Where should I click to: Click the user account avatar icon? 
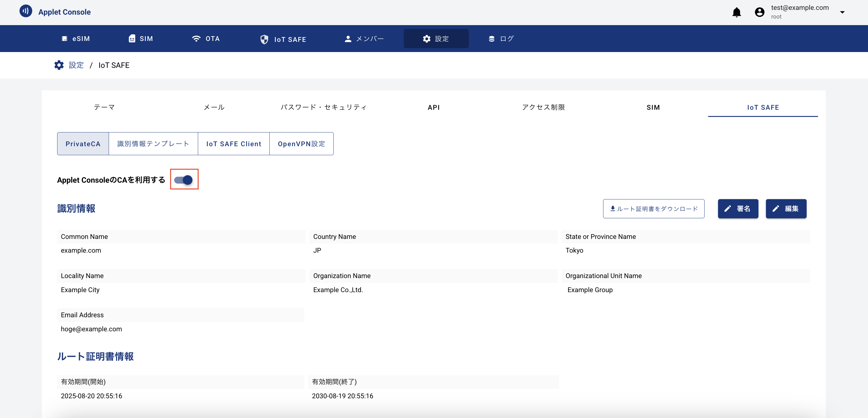760,13
